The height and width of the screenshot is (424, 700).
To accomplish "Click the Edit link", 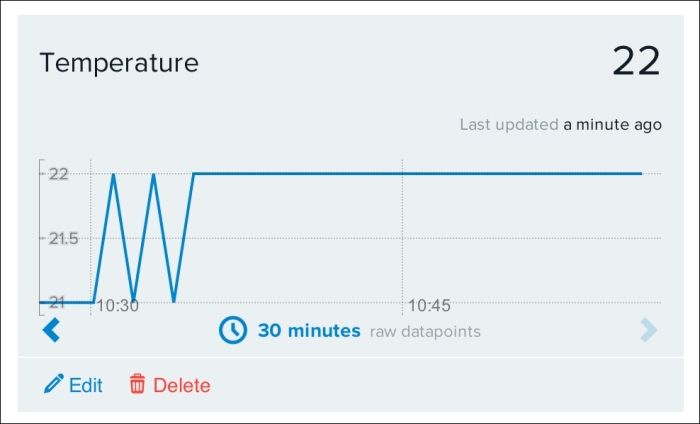I will (86, 385).
